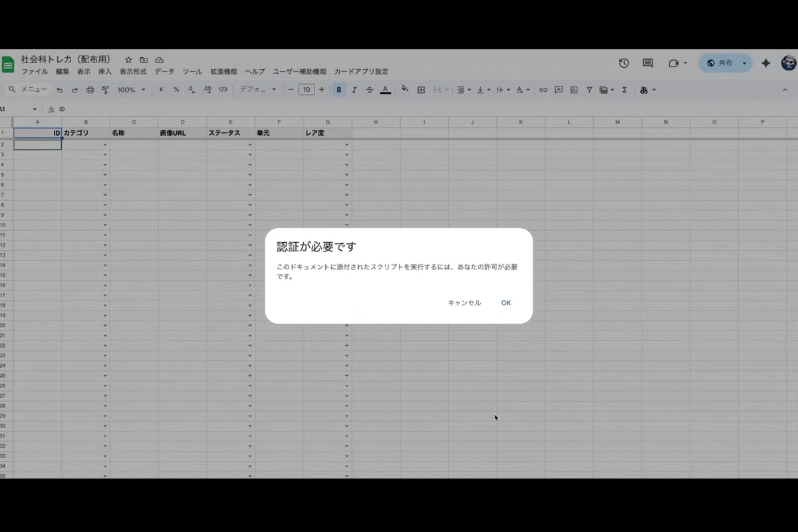
Task: Check the cloud save status icon
Action: [159, 60]
